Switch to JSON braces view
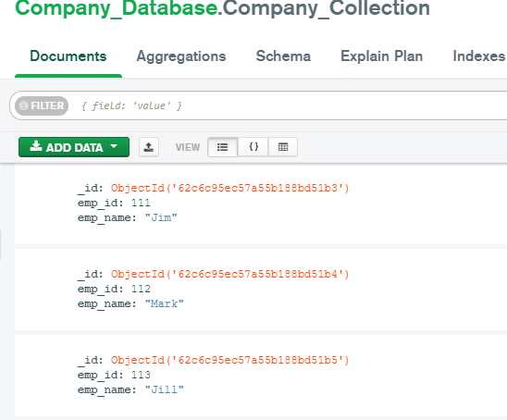The image size is (507, 420). tap(253, 147)
